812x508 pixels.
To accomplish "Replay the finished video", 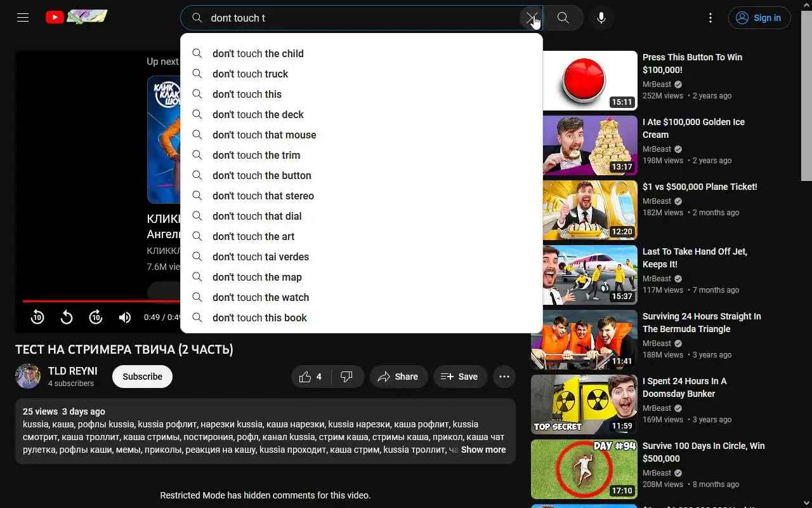I will pos(67,317).
